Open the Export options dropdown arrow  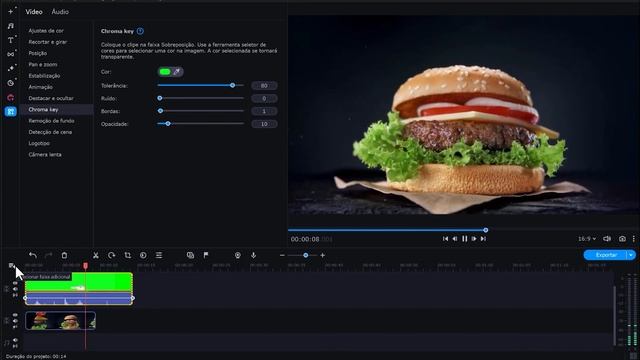click(x=631, y=255)
